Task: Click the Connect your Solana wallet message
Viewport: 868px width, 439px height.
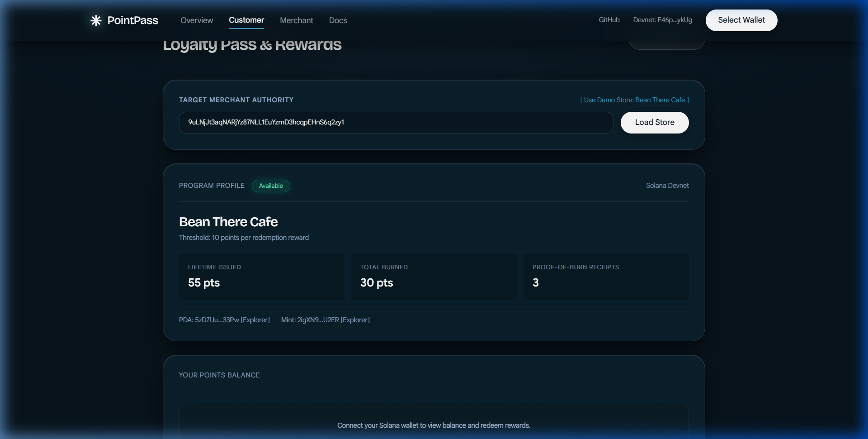Action: [x=434, y=425]
